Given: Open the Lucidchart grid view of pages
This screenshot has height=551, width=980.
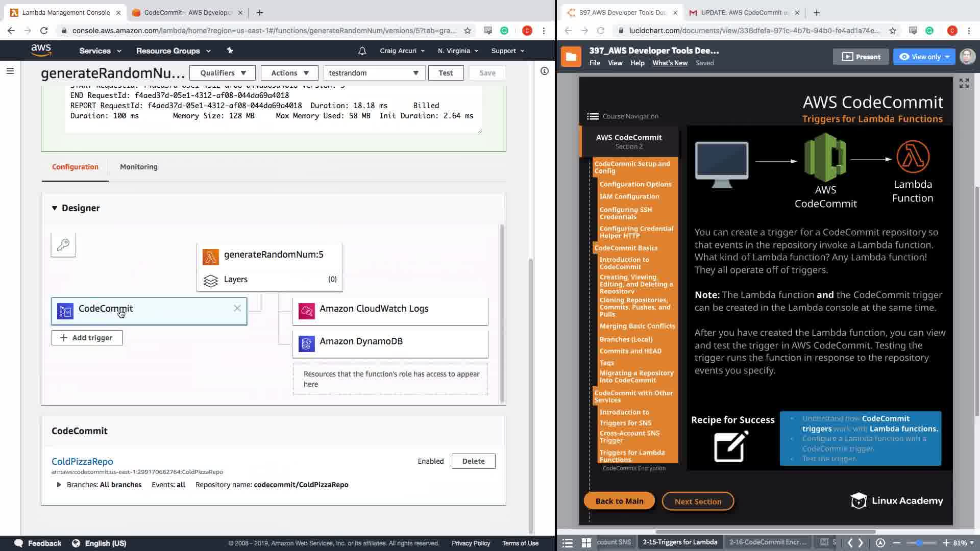Looking at the screenshot, I should point(586,542).
